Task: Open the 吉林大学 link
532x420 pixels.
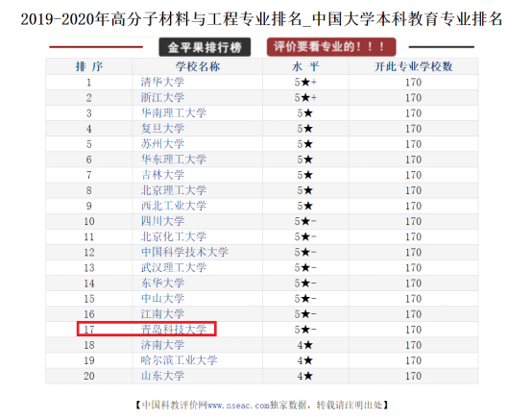Action: point(162,175)
